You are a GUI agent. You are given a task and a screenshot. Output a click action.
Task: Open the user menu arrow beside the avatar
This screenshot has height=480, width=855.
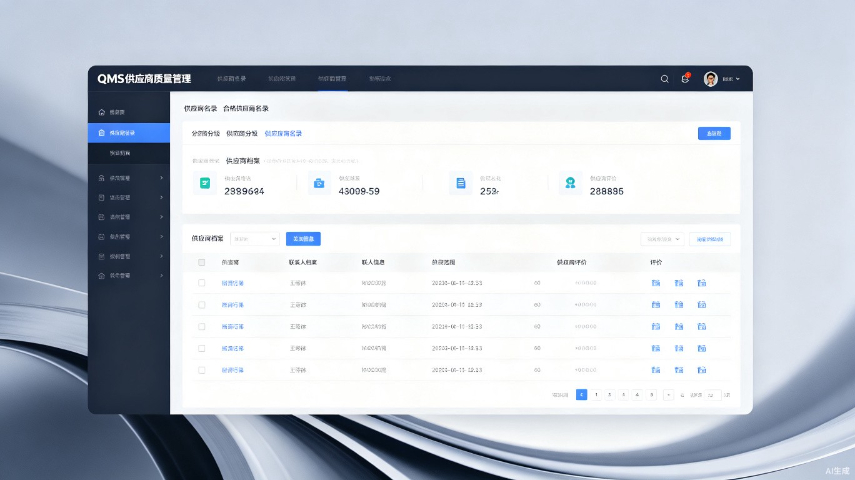[738, 79]
